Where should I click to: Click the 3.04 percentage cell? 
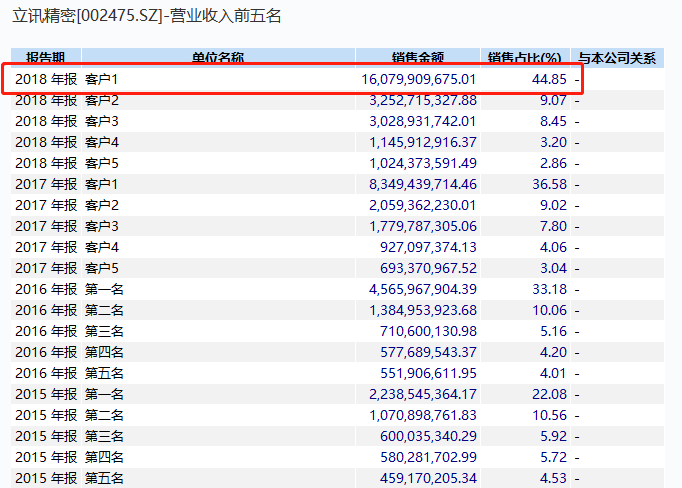(x=553, y=268)
